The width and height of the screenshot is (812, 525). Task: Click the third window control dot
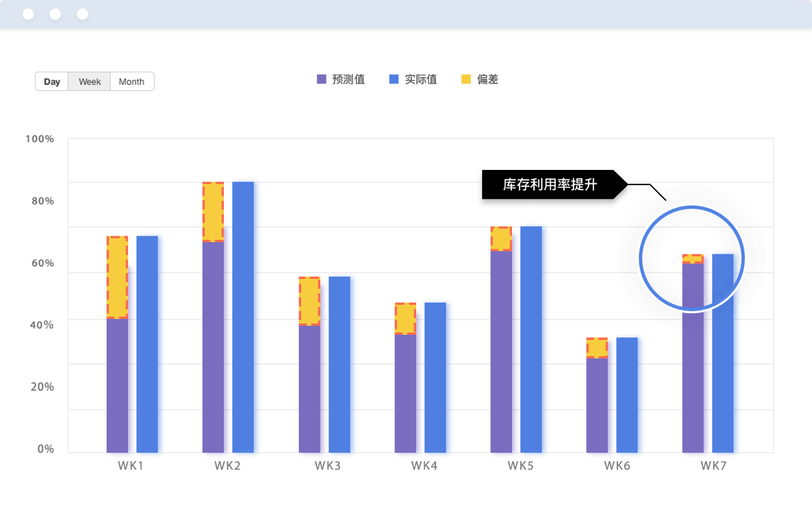point(82,14)
